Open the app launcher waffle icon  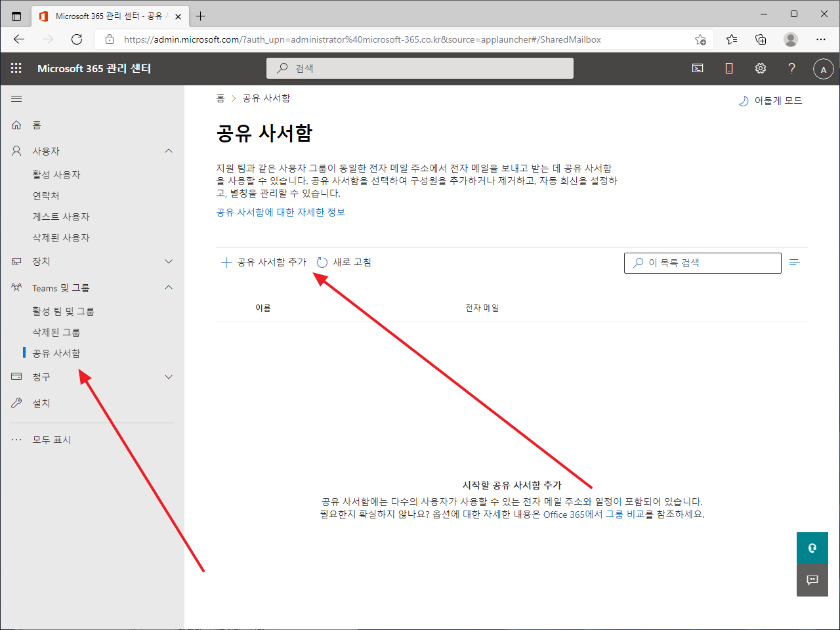coord(16,68)
